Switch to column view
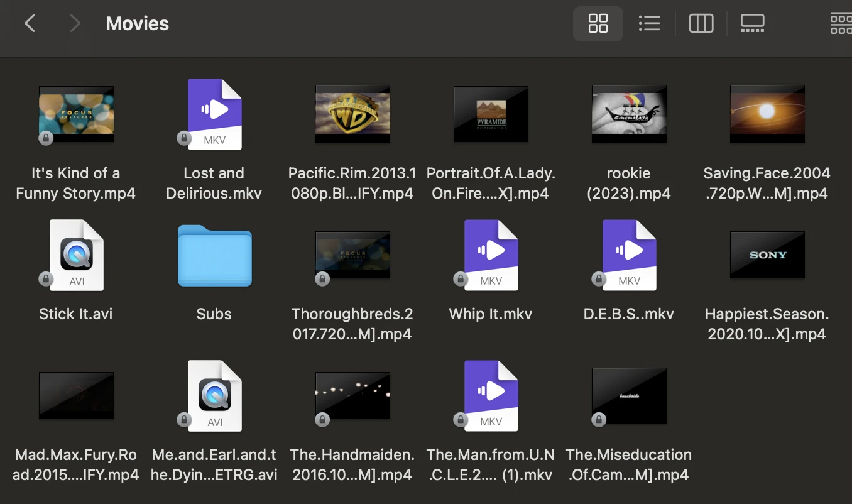Image resolution: width=852 pixels, height=504 pixels. pyautogui.click(x=701, y=23)
